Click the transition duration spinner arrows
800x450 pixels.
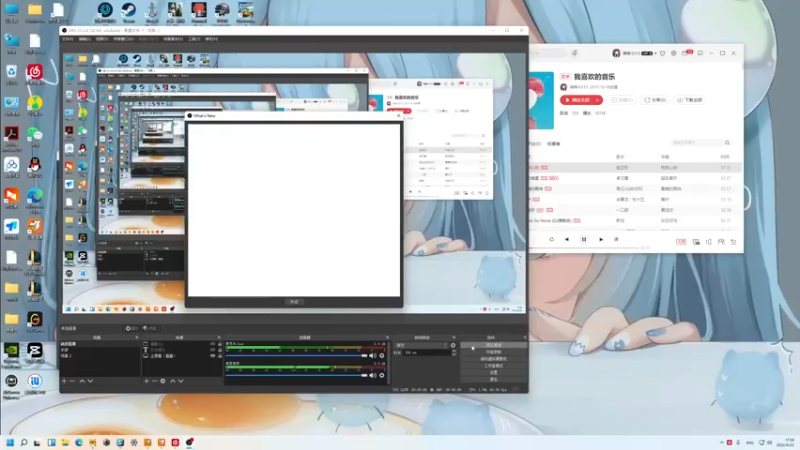[454, 353]
